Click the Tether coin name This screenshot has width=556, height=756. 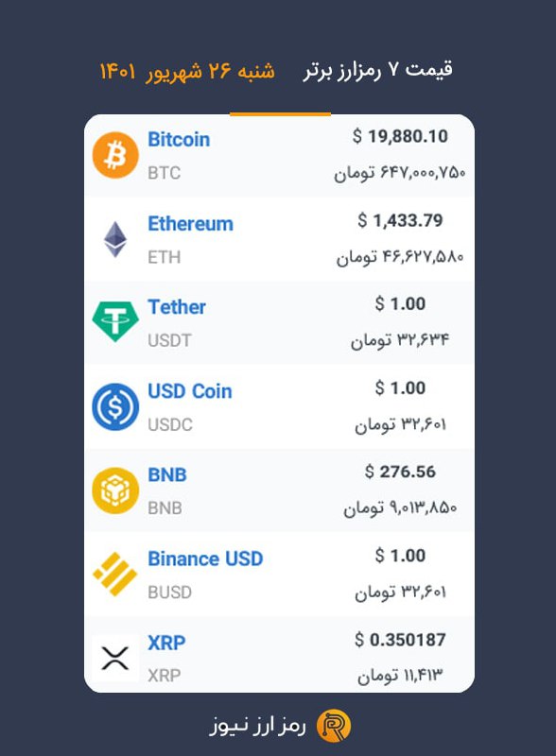[177, 307]
